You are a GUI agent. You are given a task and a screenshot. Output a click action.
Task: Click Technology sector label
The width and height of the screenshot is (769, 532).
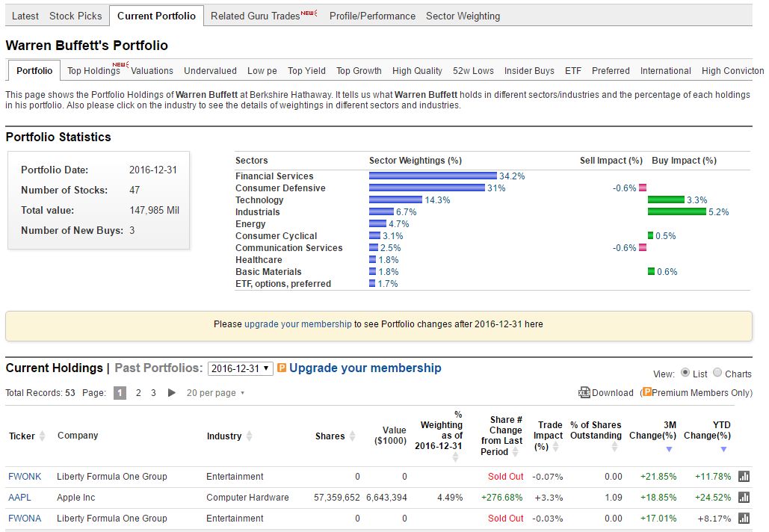coord(259,200)
